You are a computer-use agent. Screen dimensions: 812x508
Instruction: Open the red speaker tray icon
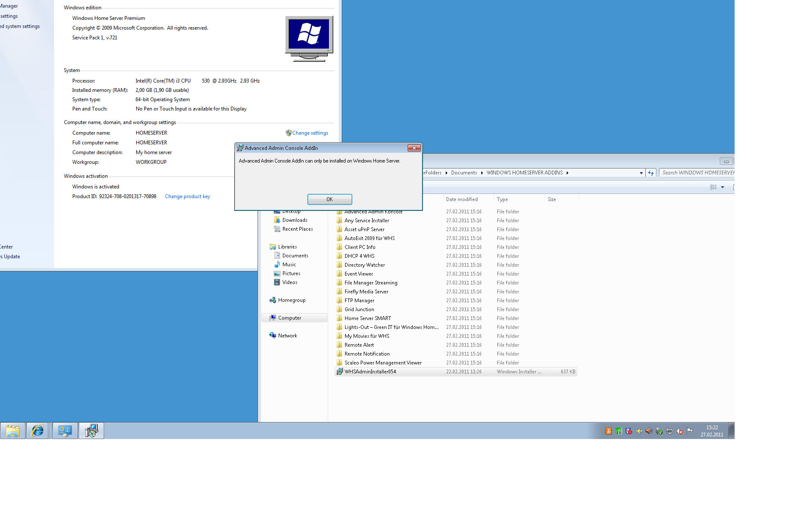(649, 431)
